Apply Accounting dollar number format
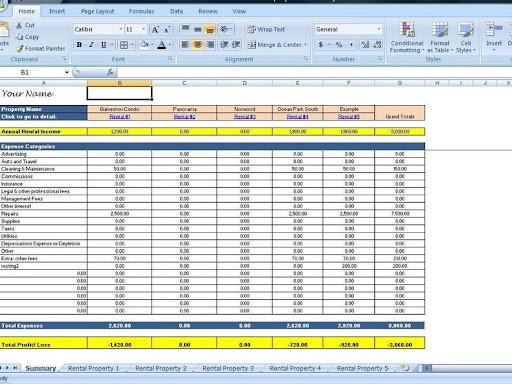 coord(320,45)
